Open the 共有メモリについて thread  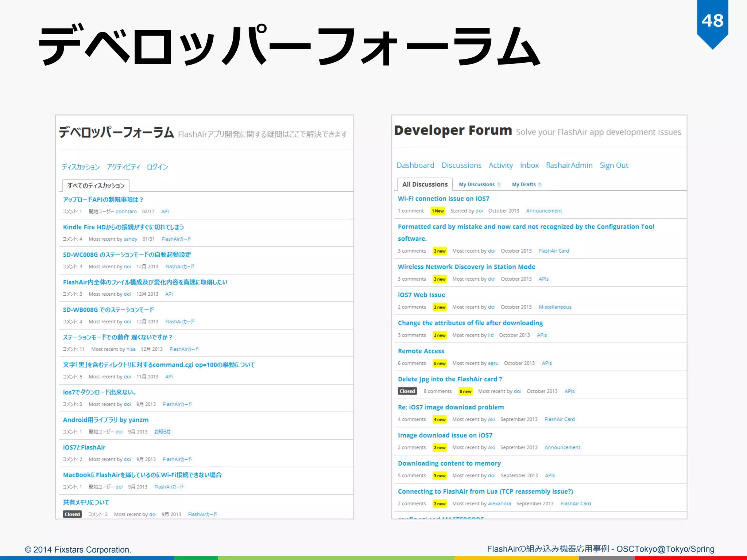(x=86, y=502)
